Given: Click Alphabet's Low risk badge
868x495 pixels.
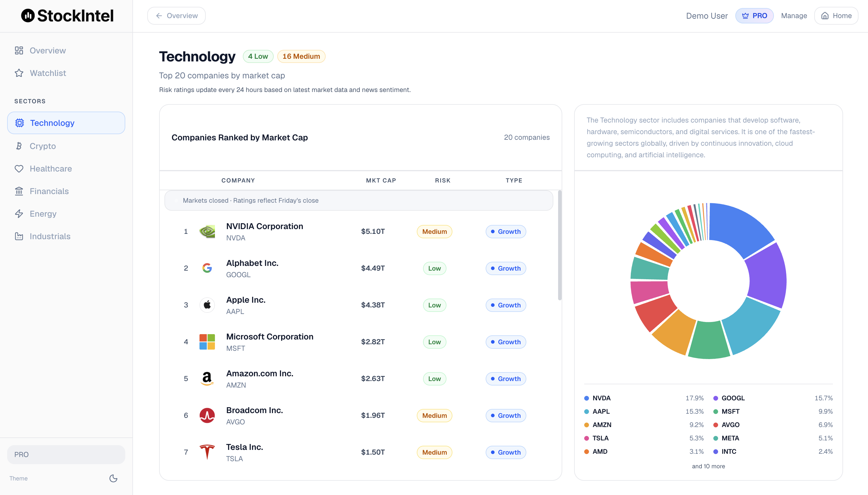Looking at the screenshot, I should point(435,268).
